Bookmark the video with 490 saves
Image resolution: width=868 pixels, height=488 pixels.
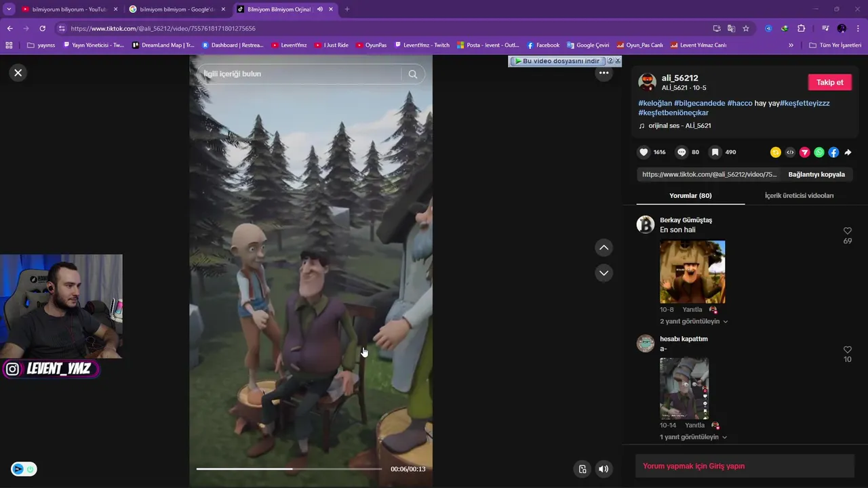[715, 152]
